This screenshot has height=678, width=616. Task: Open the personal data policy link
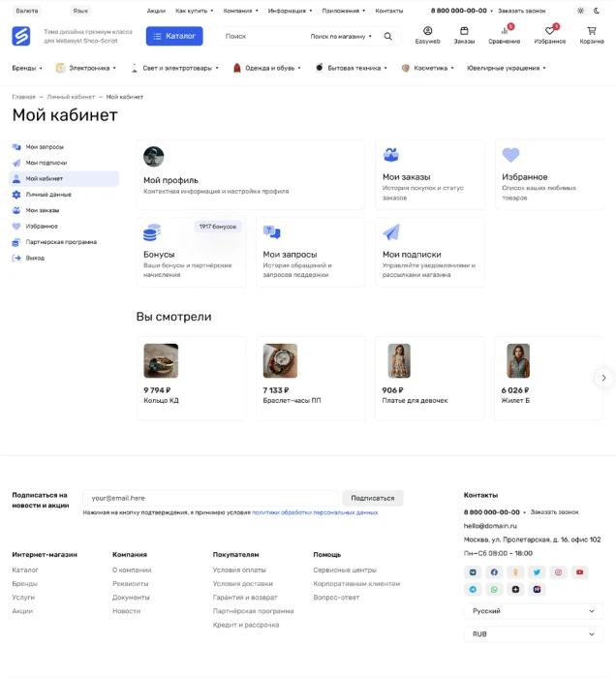[315, 512]
